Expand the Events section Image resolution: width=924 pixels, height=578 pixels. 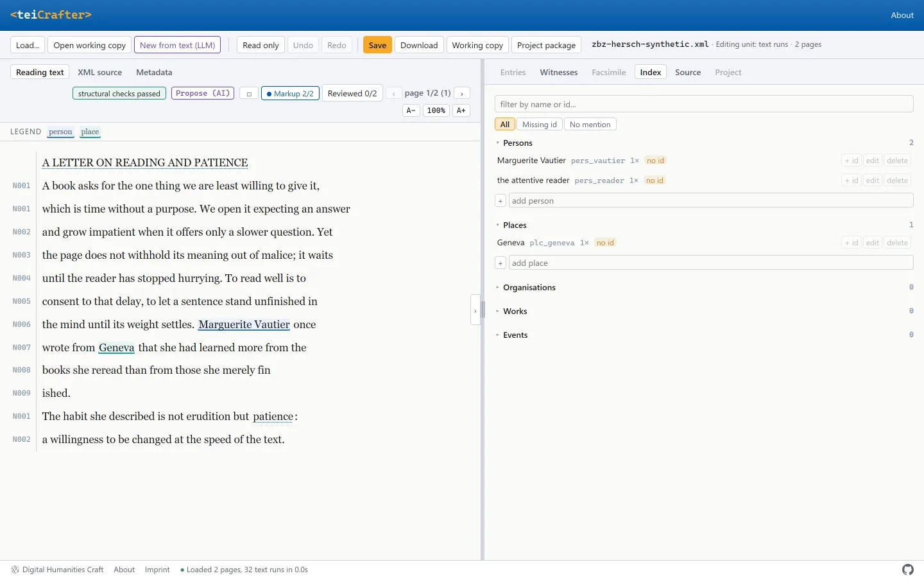[x=512, y=335]
